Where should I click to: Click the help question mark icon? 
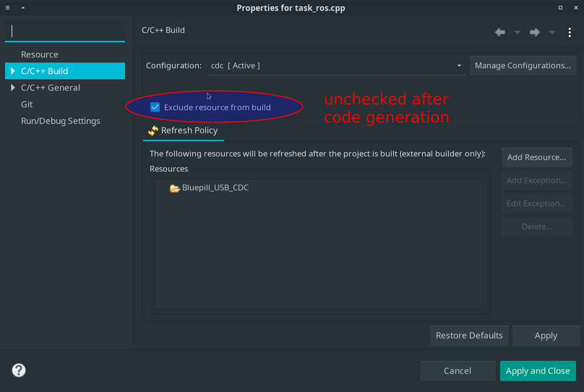[x=19, y=370]
